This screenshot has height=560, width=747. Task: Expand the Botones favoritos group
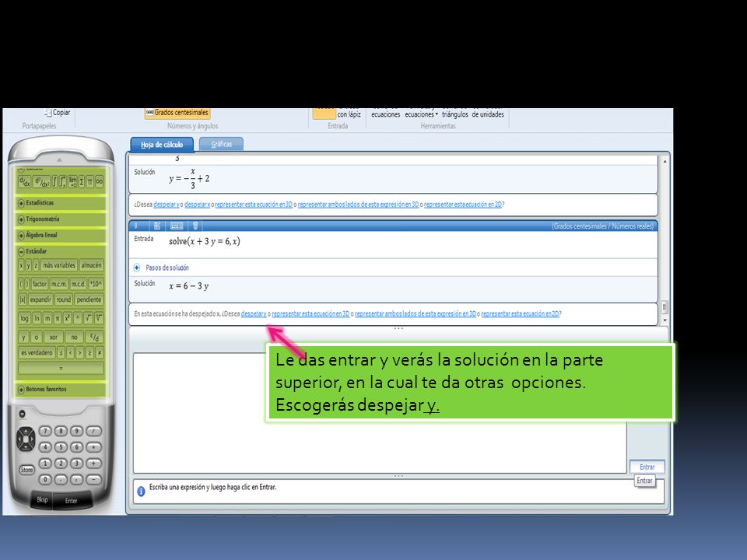point(21,390)
